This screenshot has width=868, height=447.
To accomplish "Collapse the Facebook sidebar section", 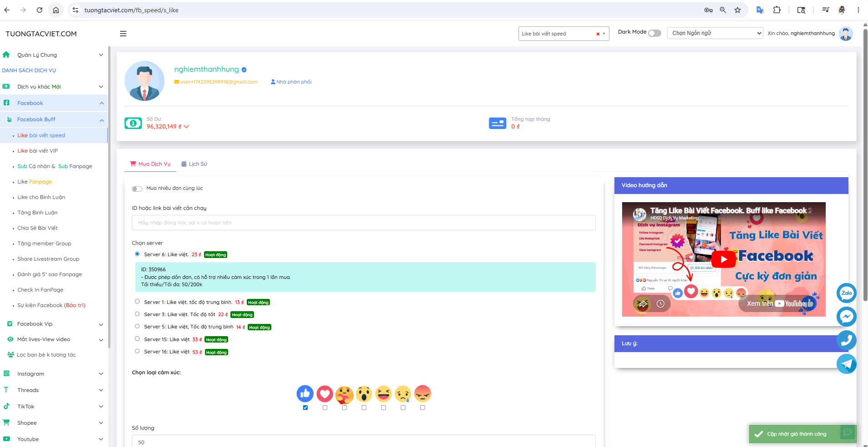I will coord(54,103).
